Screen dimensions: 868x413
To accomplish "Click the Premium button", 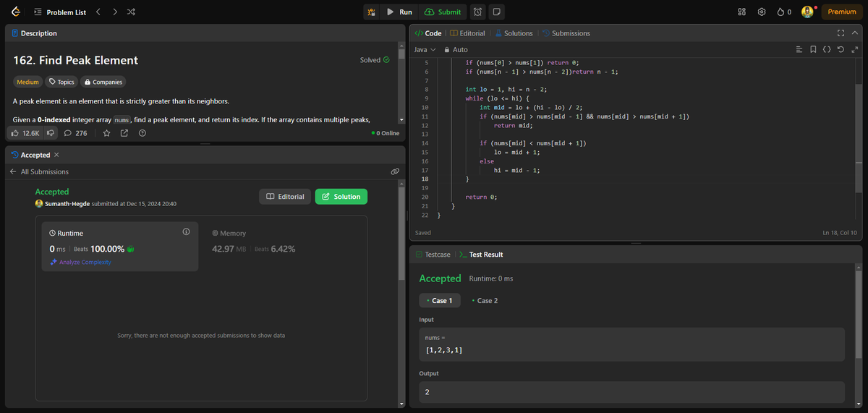I will pos(841,12).
